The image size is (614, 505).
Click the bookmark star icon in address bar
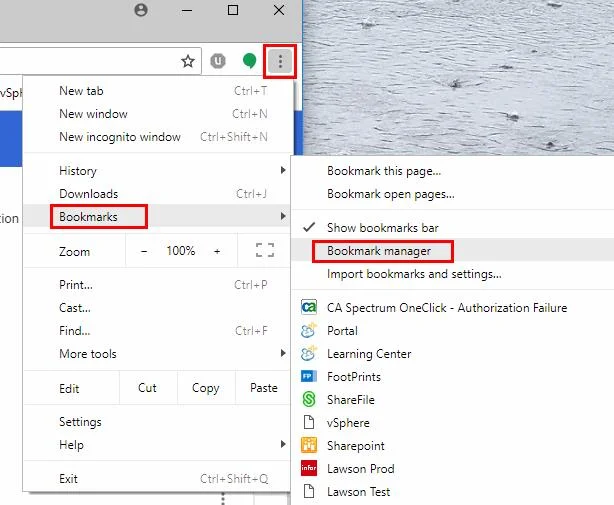[188, 61]
